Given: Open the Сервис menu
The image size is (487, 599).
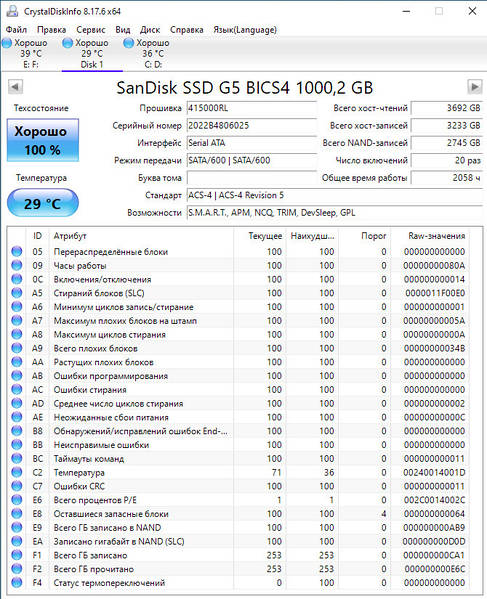Looking at the screenshot, I should point(91,29).
